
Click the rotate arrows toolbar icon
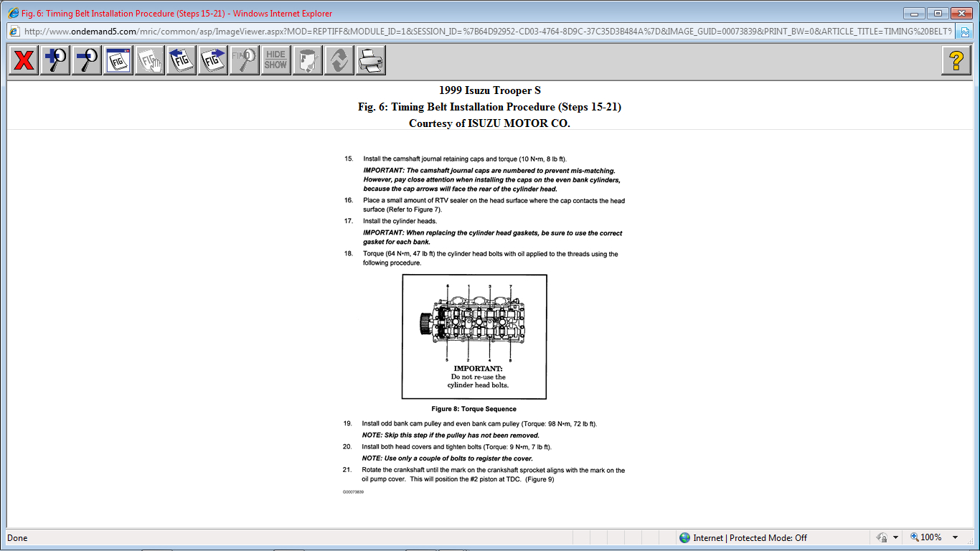pos(339,60)
